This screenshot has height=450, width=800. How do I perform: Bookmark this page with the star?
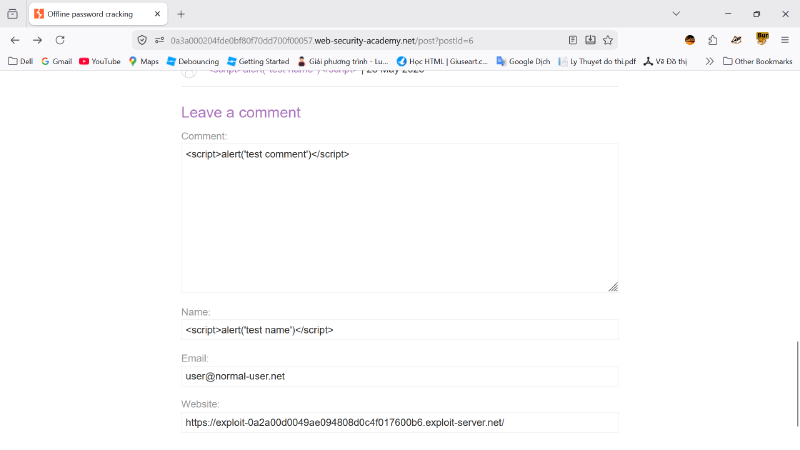(608, 40)
